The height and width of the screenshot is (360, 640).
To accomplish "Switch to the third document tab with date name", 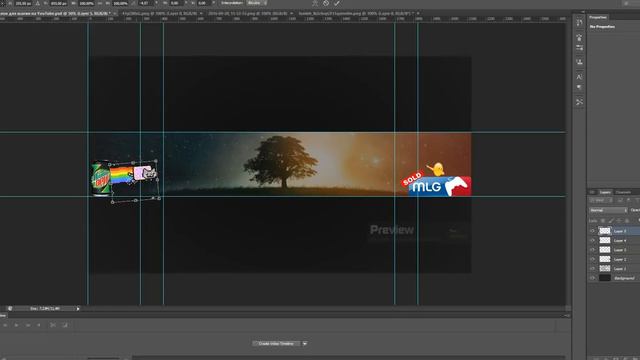I will 250,13.
